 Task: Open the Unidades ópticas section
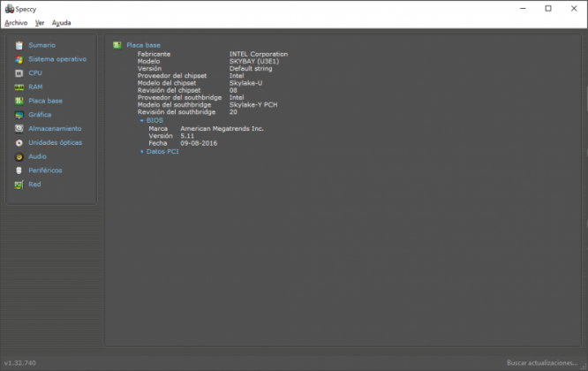coord(55,142)
